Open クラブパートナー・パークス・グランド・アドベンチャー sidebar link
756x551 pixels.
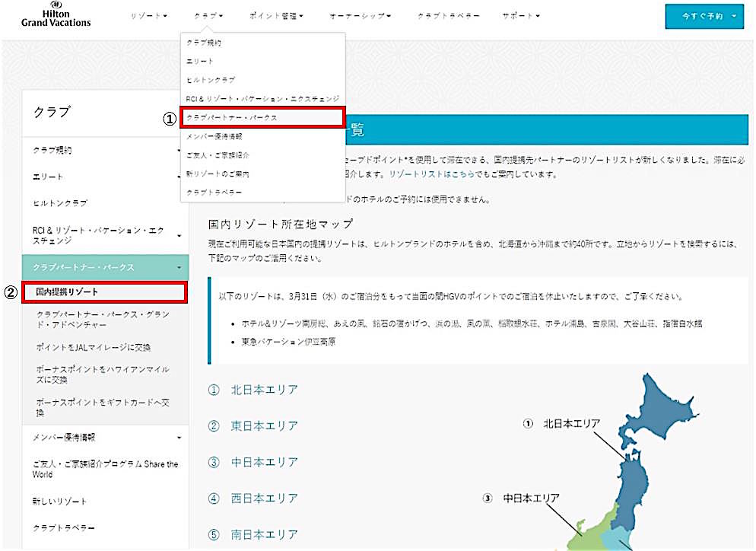click(x=103, y=320)
